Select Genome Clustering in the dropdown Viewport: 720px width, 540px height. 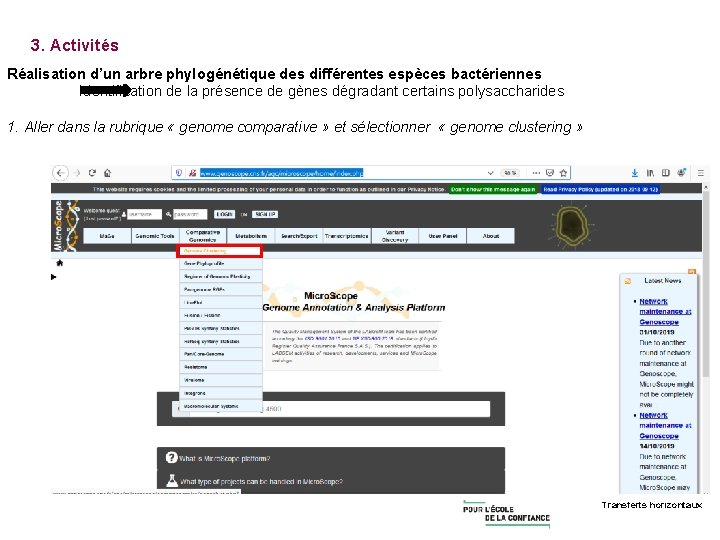(x=219, y=251)
